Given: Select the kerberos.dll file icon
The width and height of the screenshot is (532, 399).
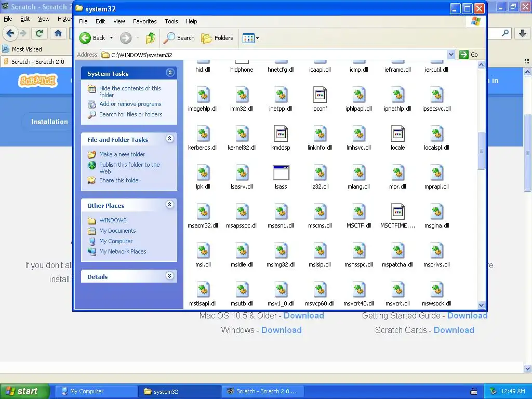Looking at the screenshot, I should point(203,134).
